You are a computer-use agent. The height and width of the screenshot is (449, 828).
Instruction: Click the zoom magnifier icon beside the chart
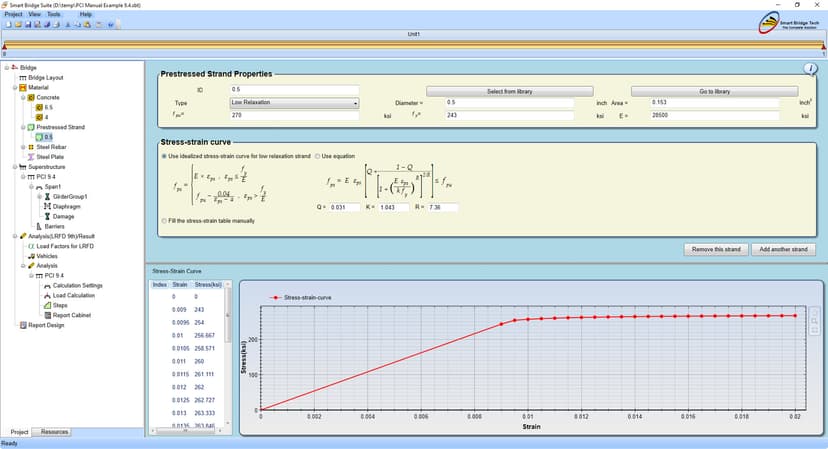(814, 321)
